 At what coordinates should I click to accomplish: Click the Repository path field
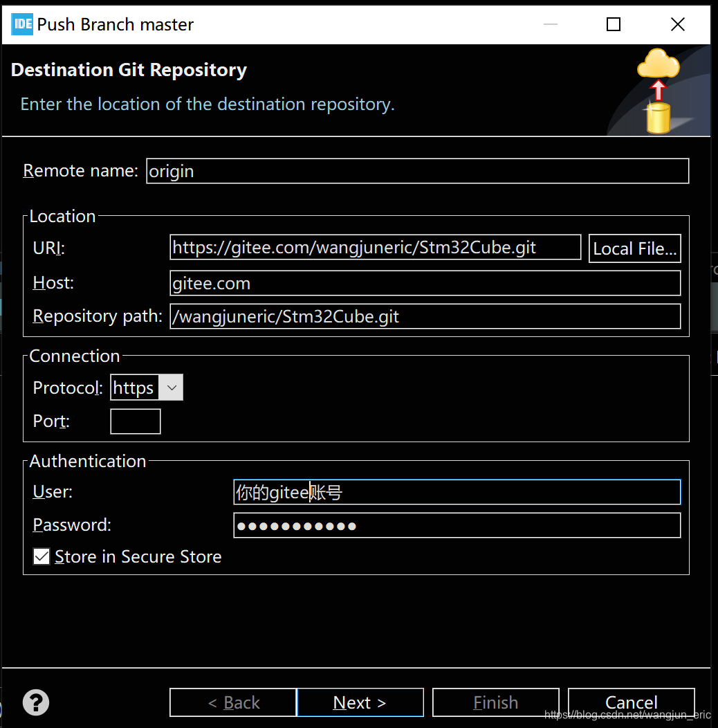pyautogui.click(x=425, y=316)
